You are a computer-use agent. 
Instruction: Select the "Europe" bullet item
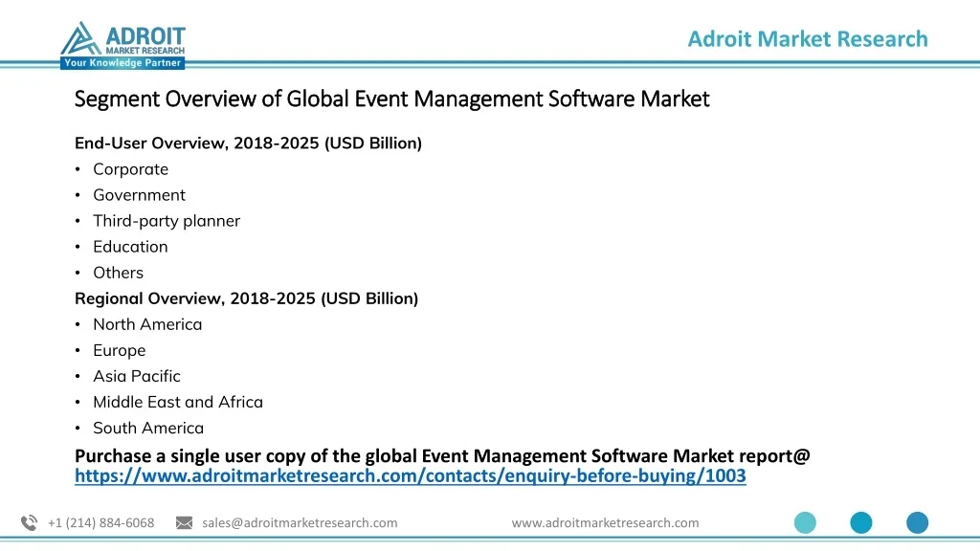tap(120, 350)
